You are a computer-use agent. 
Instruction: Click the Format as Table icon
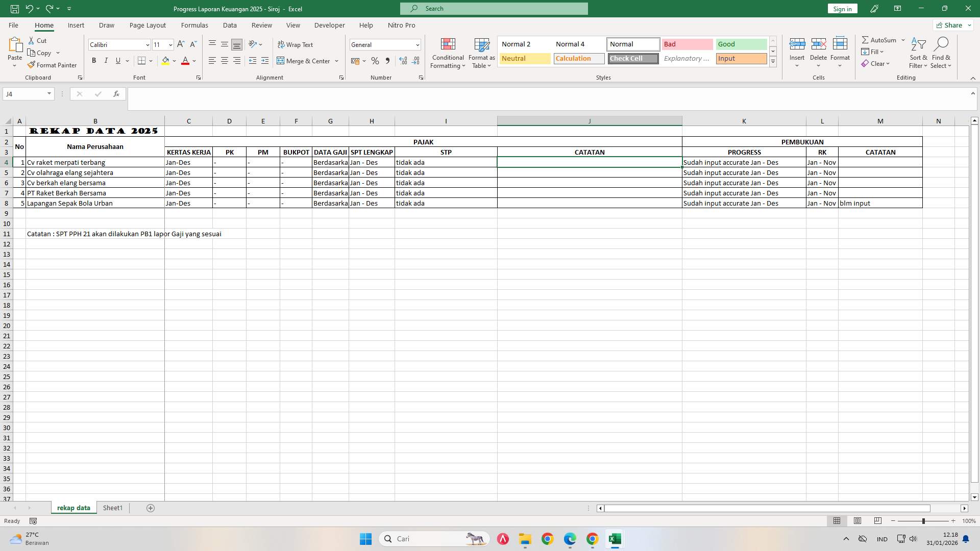pyautogui.click(x=481, y=45)
